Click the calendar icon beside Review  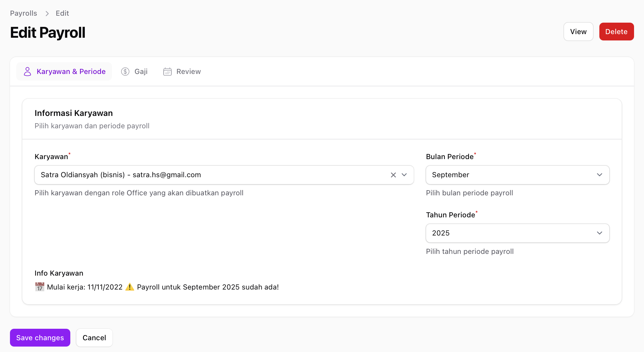[x=167, y=72]
